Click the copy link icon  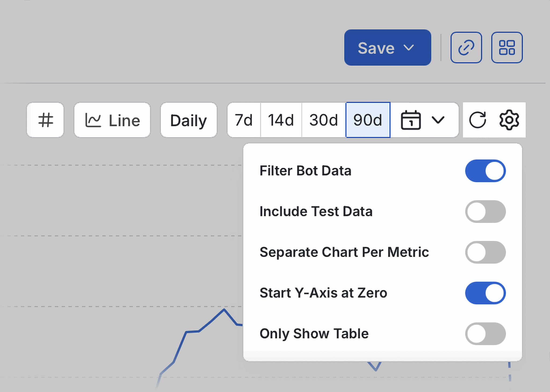466,47
